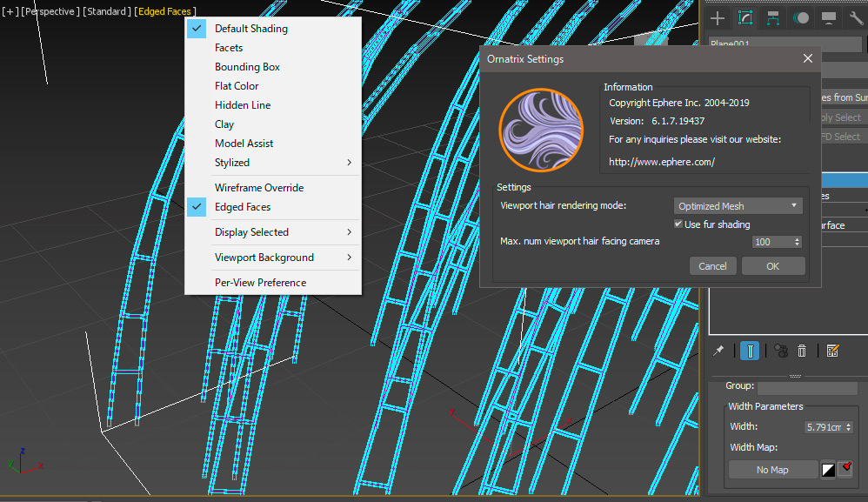
Task: Open the Motion panel icon
Action: tap(801, 18)
